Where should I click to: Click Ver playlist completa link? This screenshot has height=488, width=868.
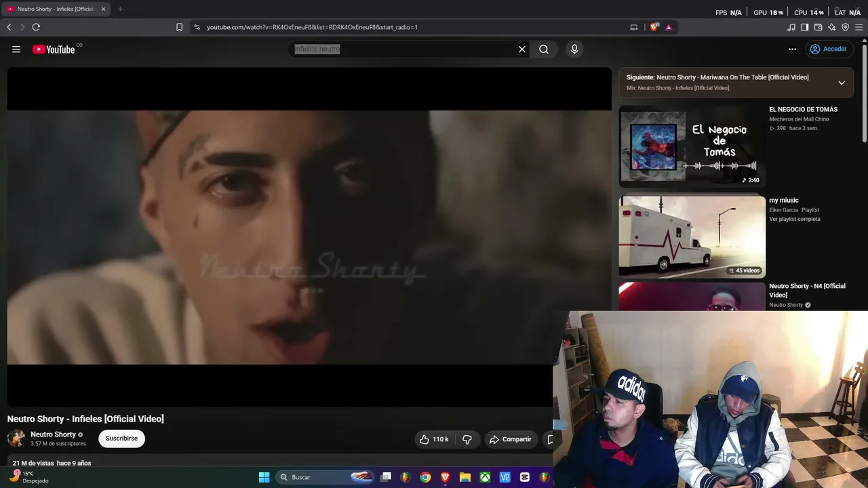(795, 219)
